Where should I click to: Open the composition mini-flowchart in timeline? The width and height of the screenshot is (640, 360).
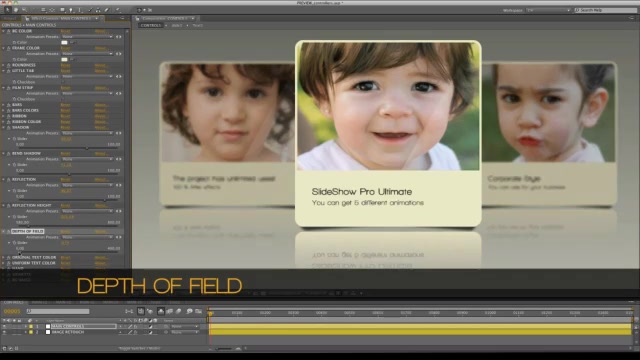click(x=129, y=311)
